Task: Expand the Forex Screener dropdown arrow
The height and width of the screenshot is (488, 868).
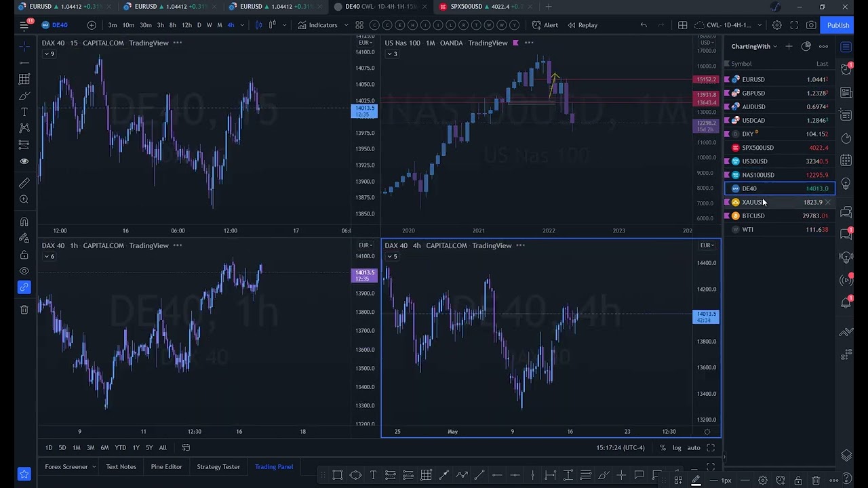Action: tap(94, 466)
